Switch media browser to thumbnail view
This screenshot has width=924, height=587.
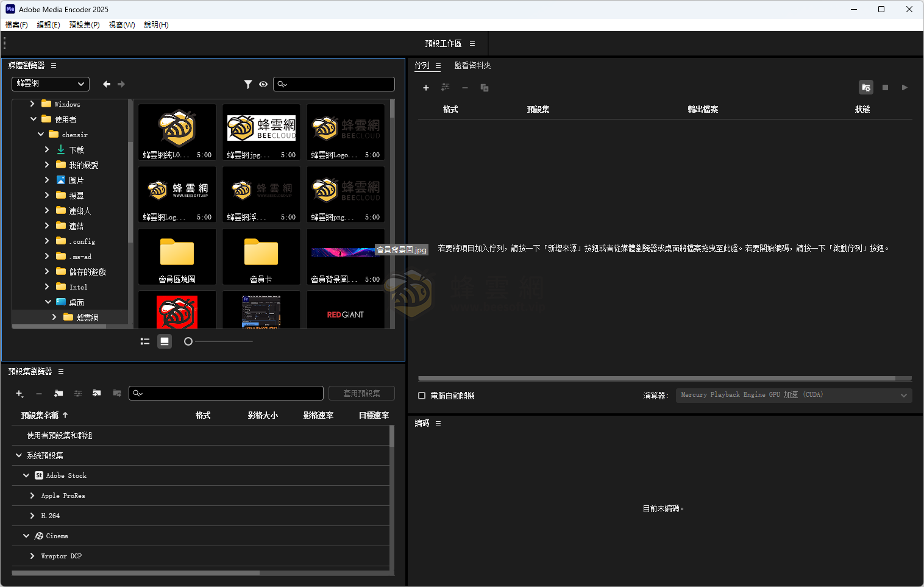pos(165,341)
